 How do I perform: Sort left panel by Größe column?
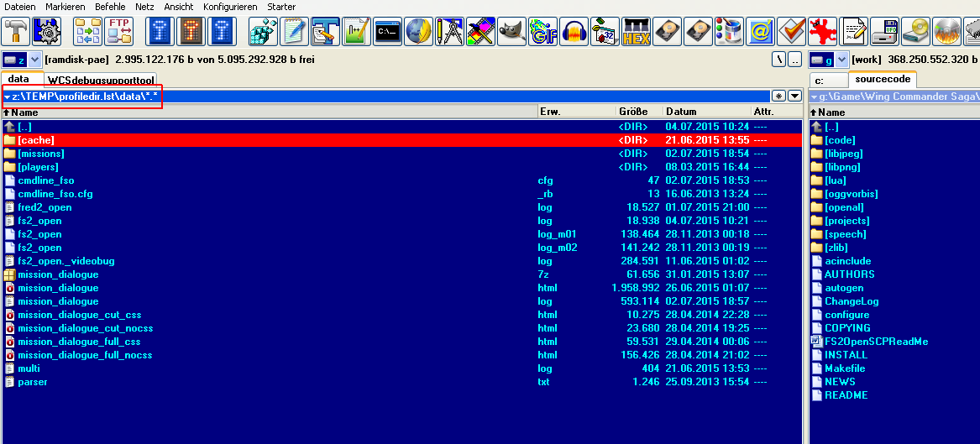coord(633,112)
